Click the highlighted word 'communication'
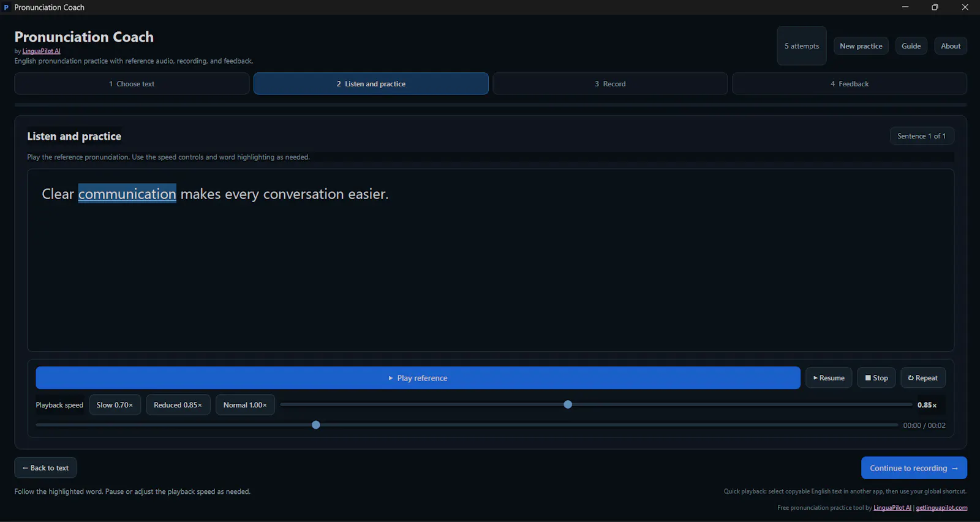 [x=127, y=194]
